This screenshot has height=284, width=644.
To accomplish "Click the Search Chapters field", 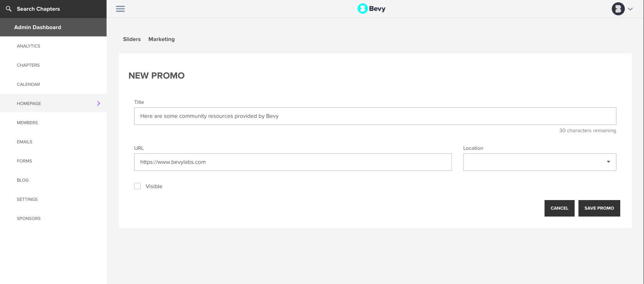I will (53, 9).
